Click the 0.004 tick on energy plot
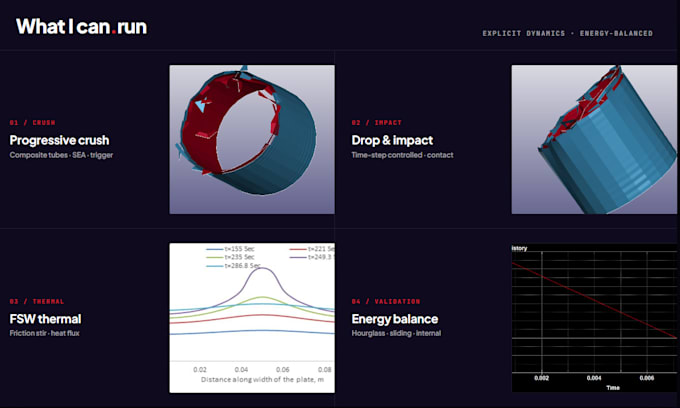Screen dimensions: 680x408 pos(594,378)
